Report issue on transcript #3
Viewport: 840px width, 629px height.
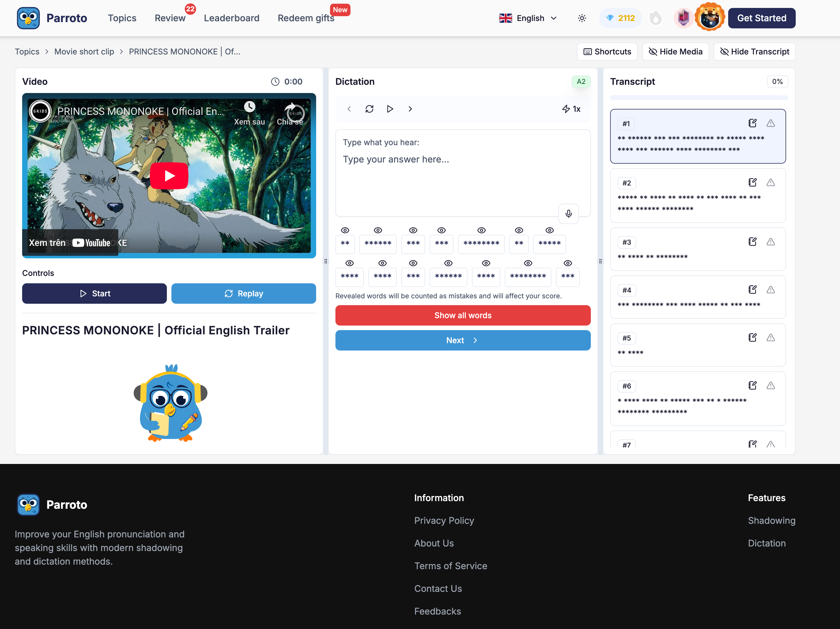tap(770, 242)
